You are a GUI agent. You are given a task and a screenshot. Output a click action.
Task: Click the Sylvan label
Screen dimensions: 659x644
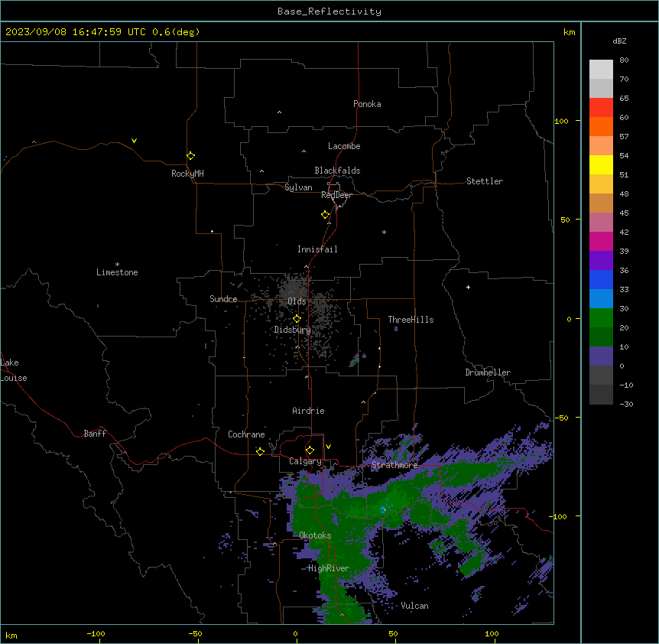(298, 187)
